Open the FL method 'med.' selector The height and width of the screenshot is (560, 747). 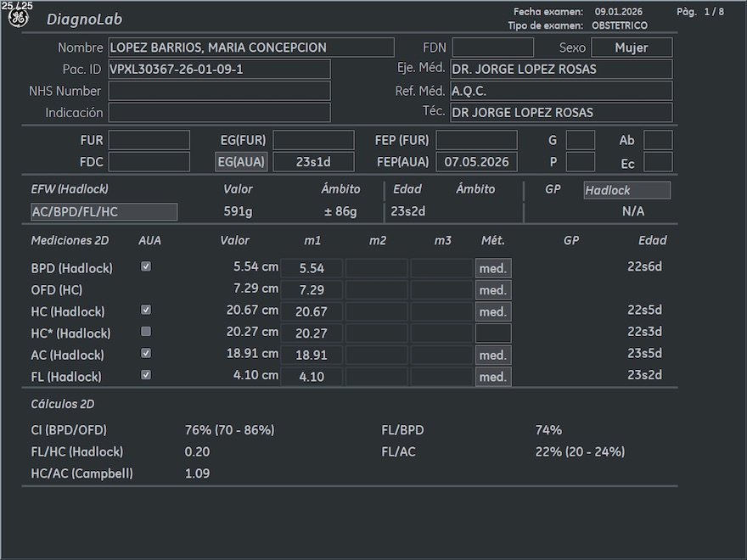coord(493,377)
